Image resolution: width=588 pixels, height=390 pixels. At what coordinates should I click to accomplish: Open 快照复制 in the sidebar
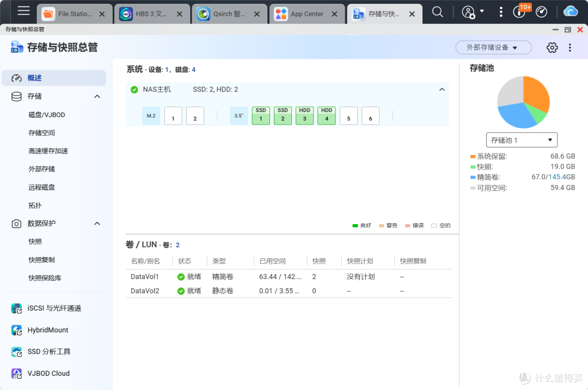click(x=41, y=259)
